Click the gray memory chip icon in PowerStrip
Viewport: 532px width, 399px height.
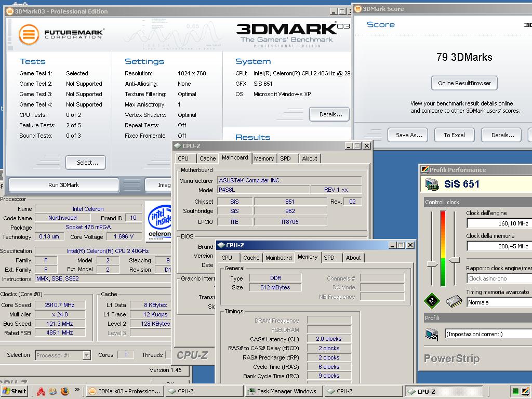pos(454,301)
